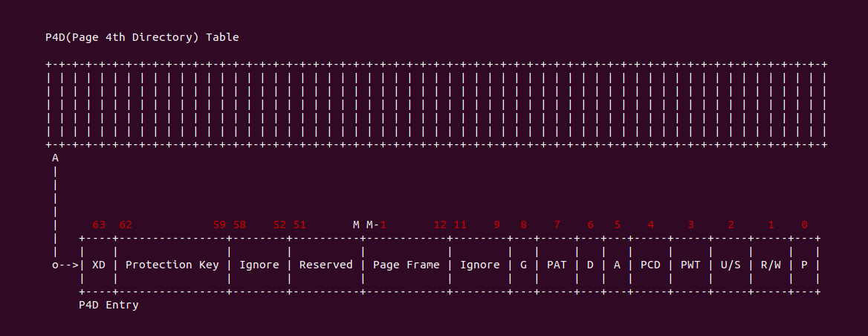Select the Ignore field under bits 11-9
868x336 pixels.
tap(480, 265)
